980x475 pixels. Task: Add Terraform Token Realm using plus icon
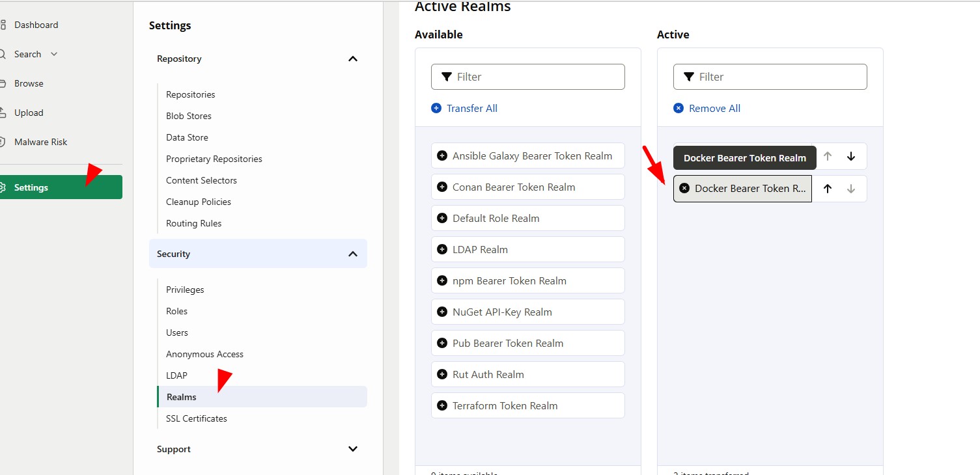(442, 406)
